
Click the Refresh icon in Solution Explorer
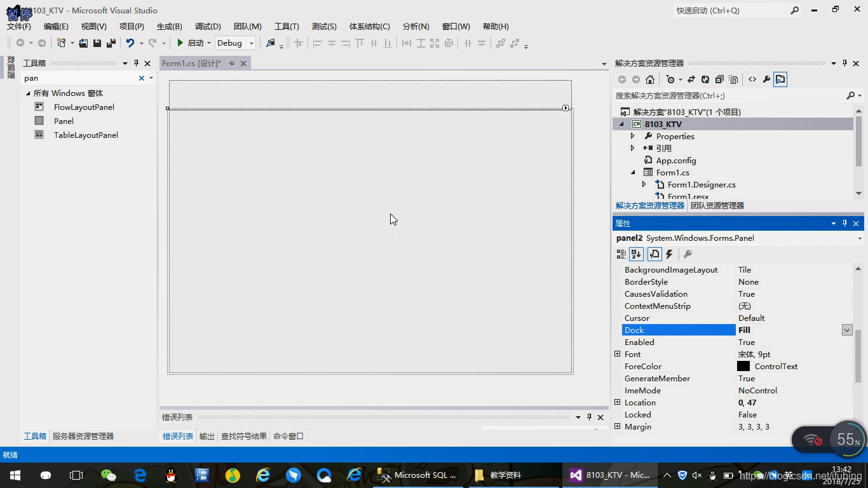point(705,79)
